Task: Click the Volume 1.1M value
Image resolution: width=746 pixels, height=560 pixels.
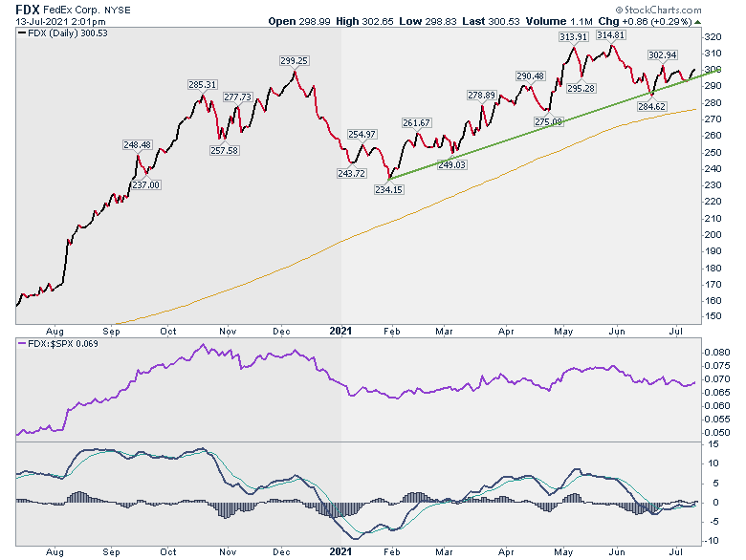Action: point(559,21)
